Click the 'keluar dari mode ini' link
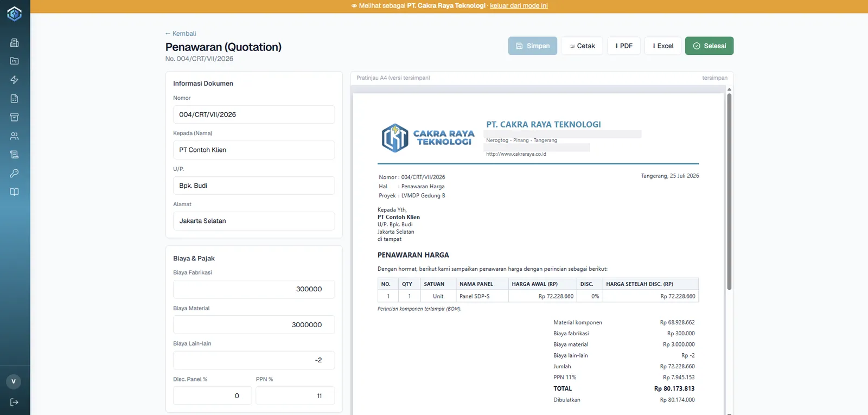This screenshot has height=415, width=868. pyautogui.click(x=519, y=6)
